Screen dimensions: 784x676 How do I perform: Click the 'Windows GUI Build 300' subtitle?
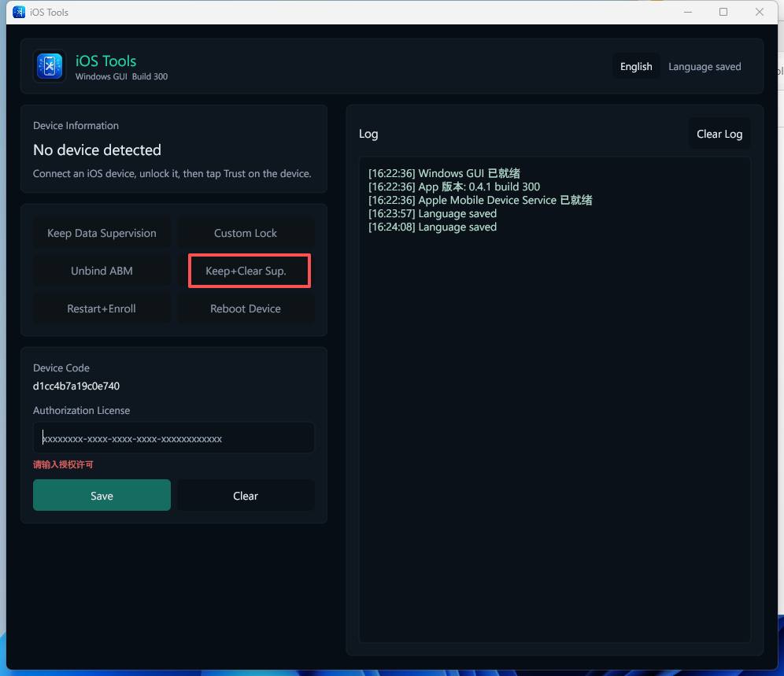click(121, 76)
